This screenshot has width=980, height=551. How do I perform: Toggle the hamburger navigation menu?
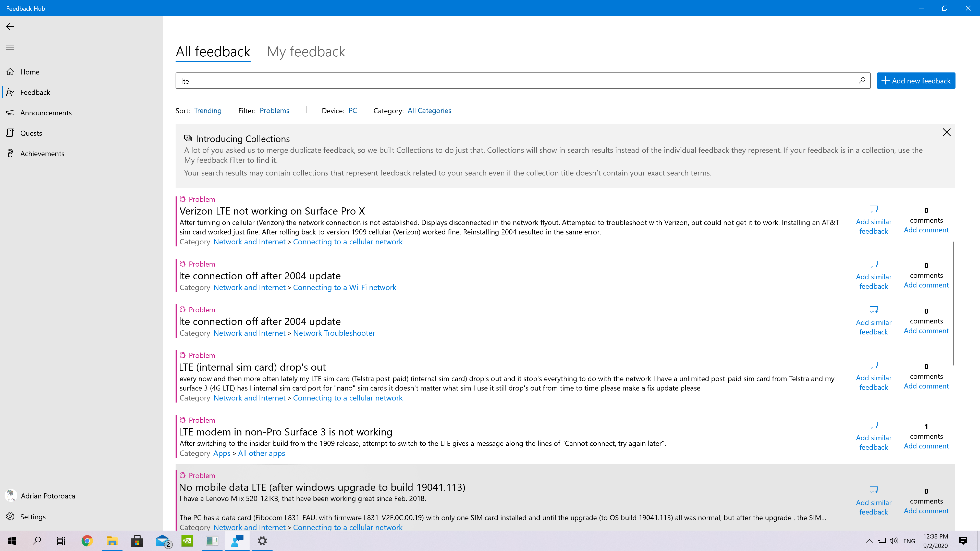pos(10,47)
